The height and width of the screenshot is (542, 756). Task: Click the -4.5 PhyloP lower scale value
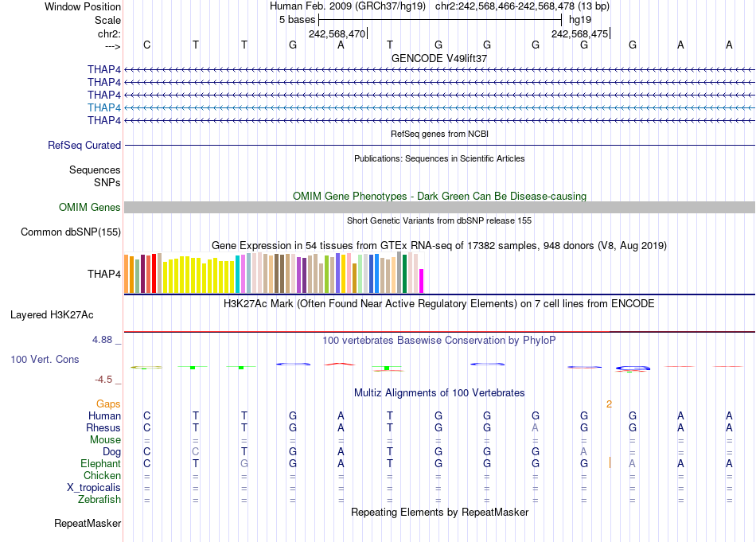point(103,380)
